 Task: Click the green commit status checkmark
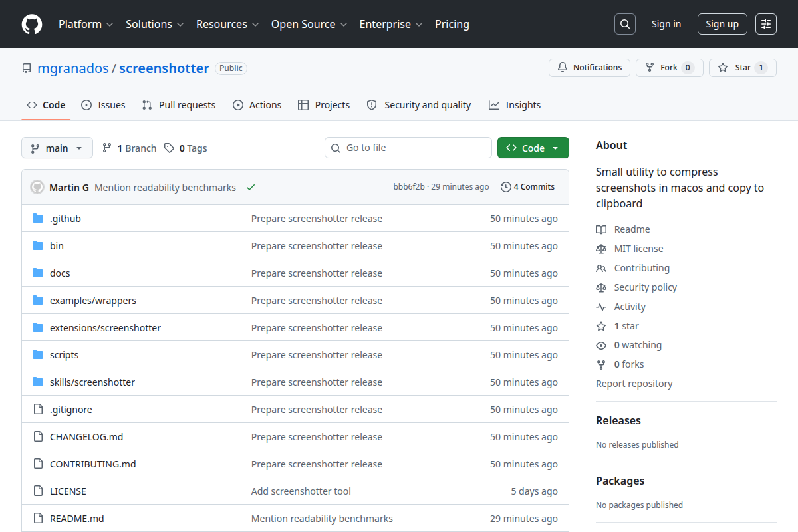(251, 188)
